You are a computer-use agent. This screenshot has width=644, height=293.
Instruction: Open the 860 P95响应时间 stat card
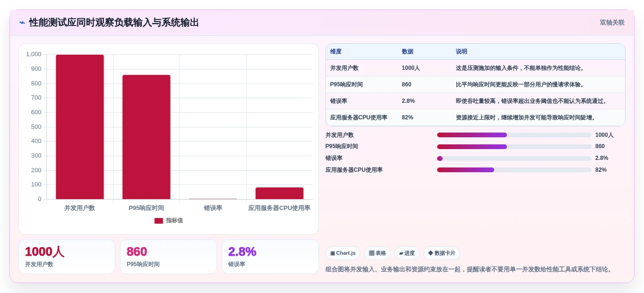pos(168,257)
